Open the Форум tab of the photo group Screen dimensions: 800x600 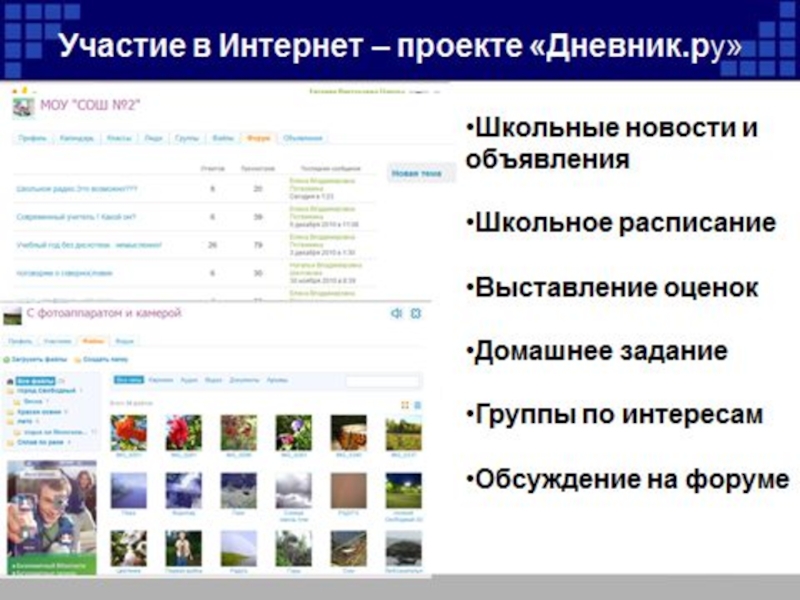124,341
